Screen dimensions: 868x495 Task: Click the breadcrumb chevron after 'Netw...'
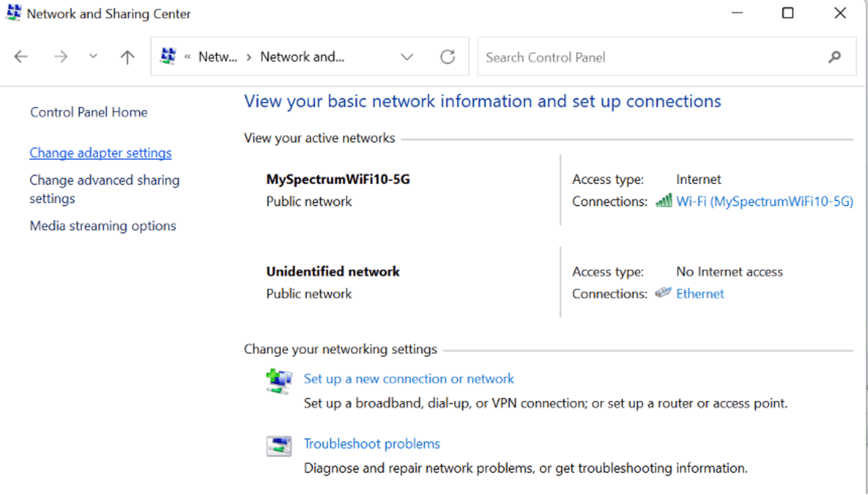pyautogui.click(x=249, y=57)
